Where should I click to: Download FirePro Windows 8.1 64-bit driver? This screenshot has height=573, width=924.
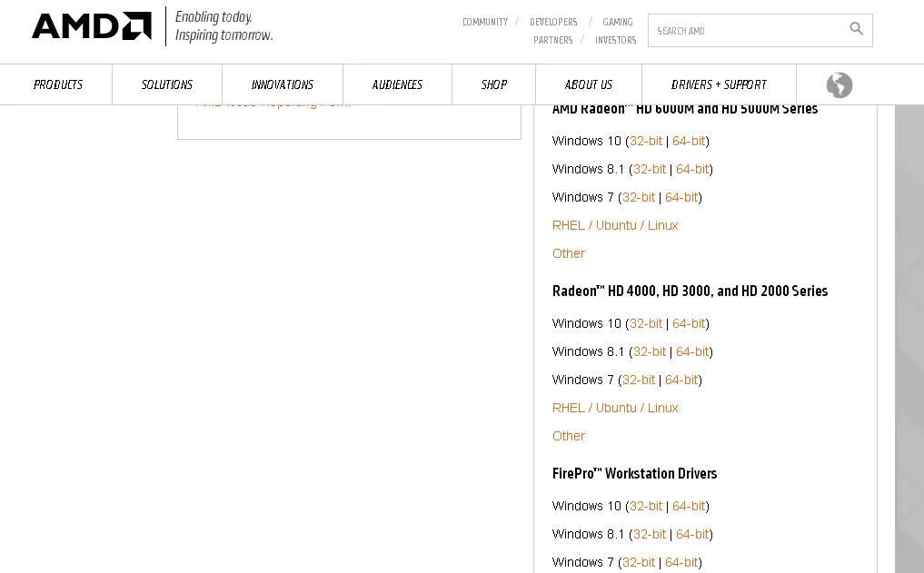click(x=692, y=535)
